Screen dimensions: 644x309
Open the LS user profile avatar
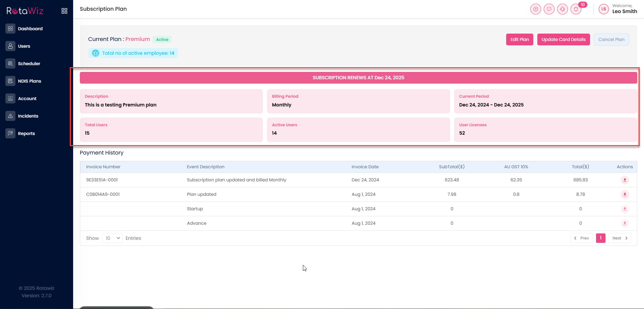[603, 9]
